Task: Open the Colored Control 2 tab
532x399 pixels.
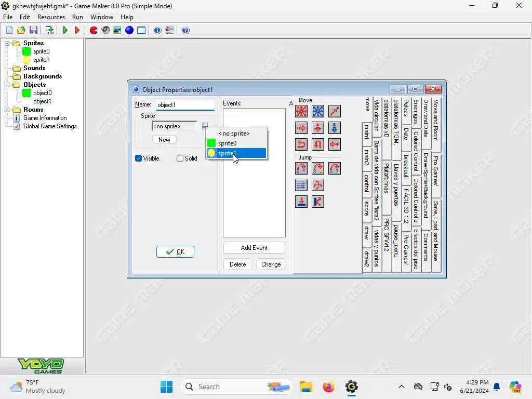Action: point(416,201)
